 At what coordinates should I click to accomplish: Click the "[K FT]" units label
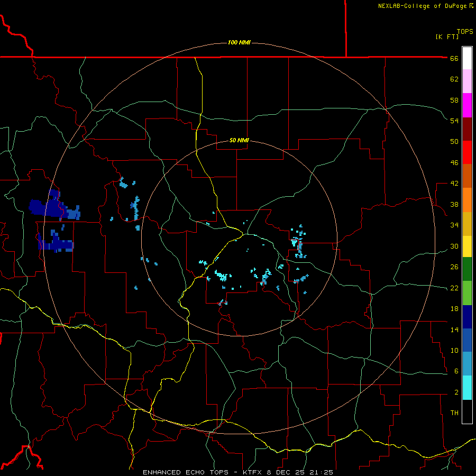point(447,37)
